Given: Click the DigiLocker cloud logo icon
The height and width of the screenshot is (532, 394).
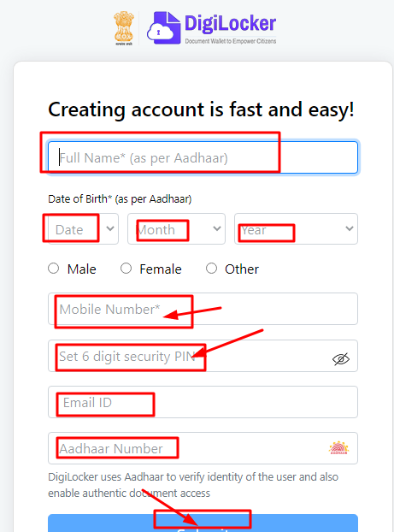Looking at the screenshot, I should [x=163, y=28].
